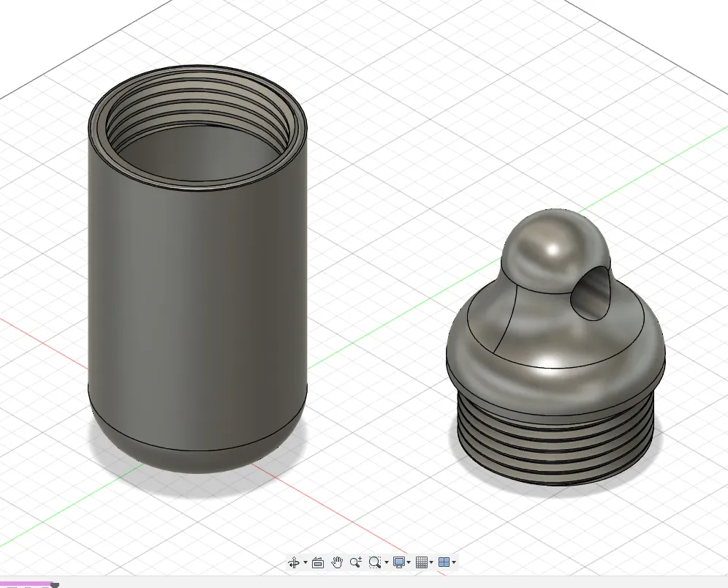Choose the Zoom Window tool

point(374,562)
